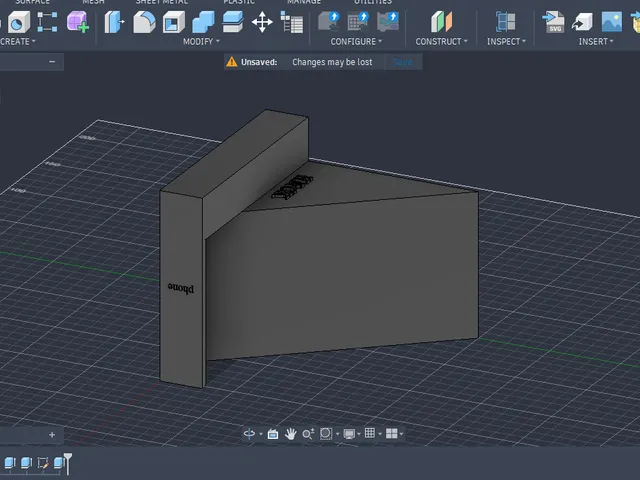The height and width of the screenshot is (480, 640).
Task: Select the raised text on the sloped face
Action: [292, 187]
